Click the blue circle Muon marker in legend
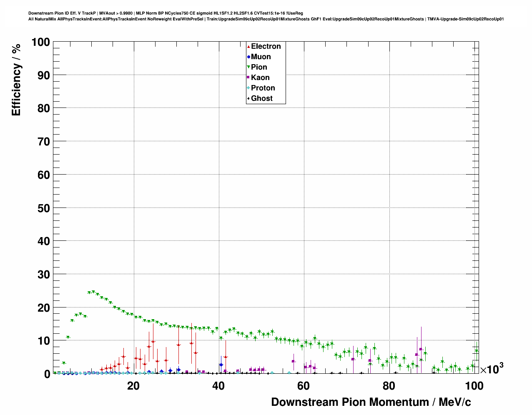 (248, 57)
